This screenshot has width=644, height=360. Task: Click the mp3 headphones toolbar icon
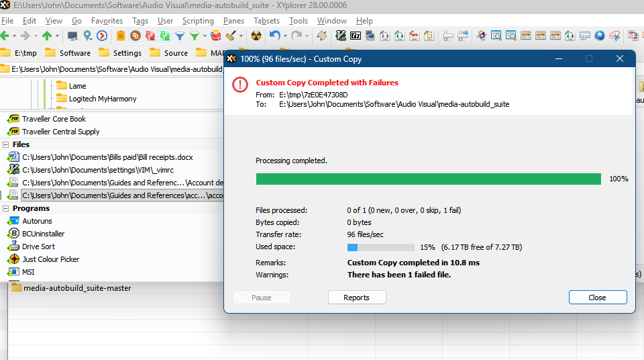[385, 36]
